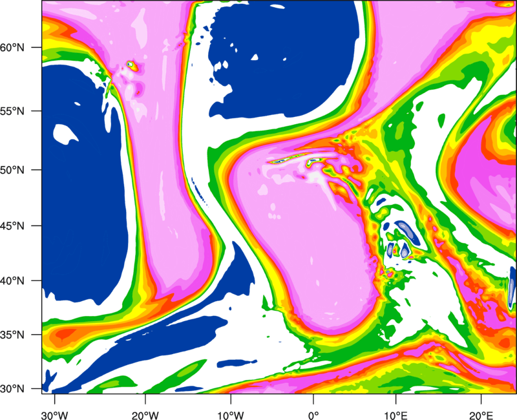This screenshot has width=517, height=420.
Task: Click the 55°N latitude label
Action: [x=12, y=111]
